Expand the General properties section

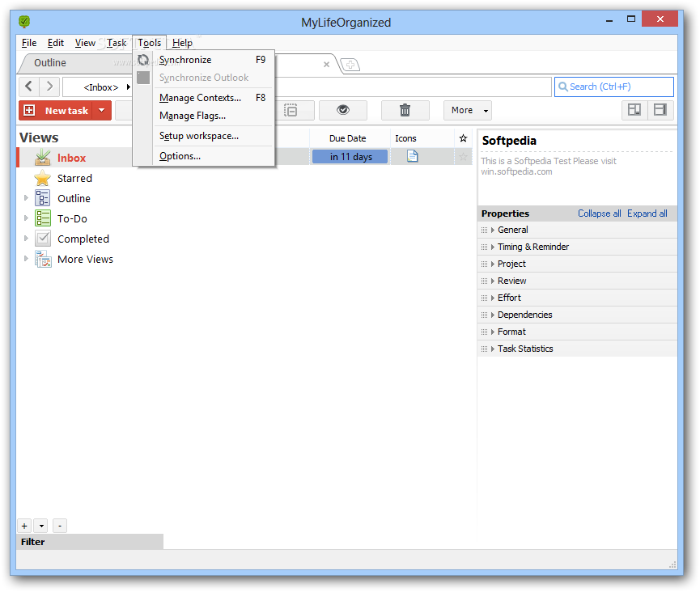pos(492,230)
